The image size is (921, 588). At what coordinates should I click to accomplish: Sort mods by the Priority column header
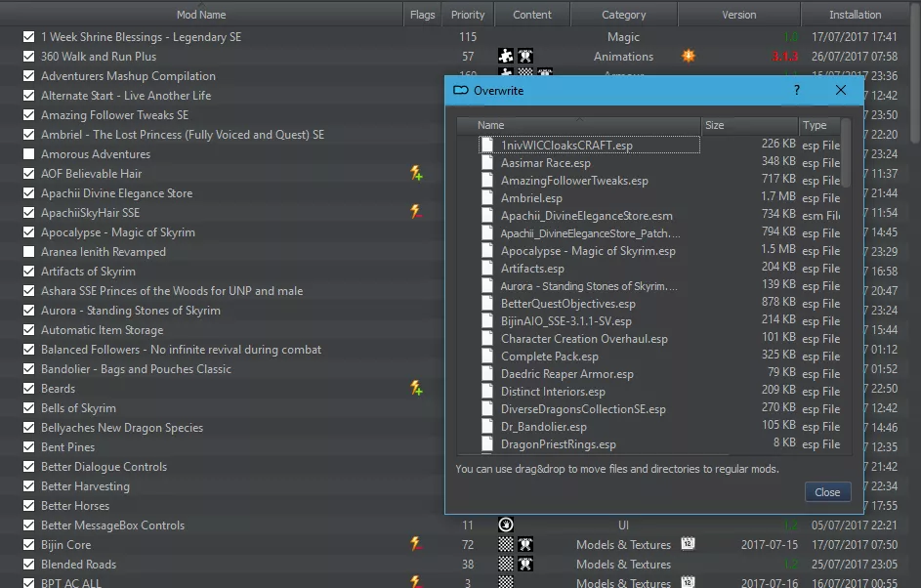click(x=468, y=15)
